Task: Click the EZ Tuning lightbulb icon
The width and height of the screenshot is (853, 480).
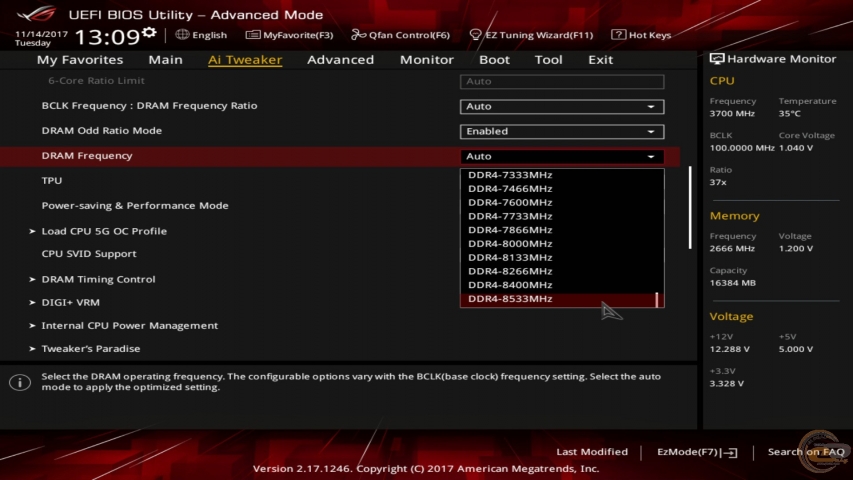Action: pos(475,35)
